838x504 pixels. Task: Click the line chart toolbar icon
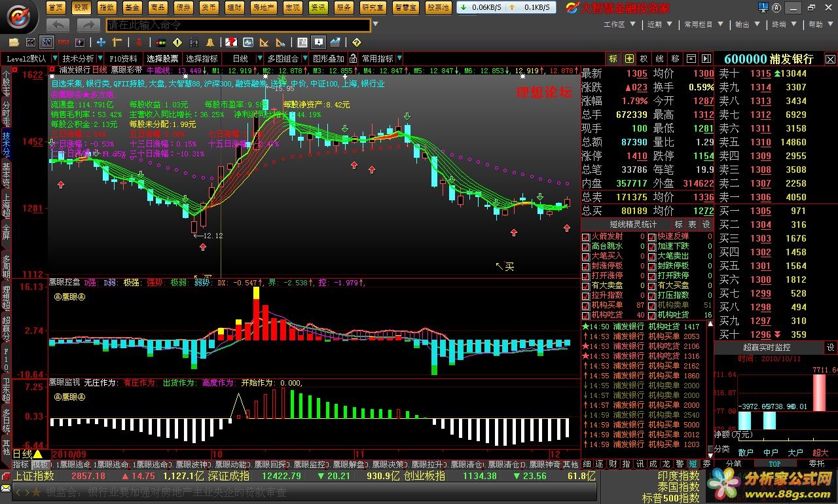tap(30, 43)
